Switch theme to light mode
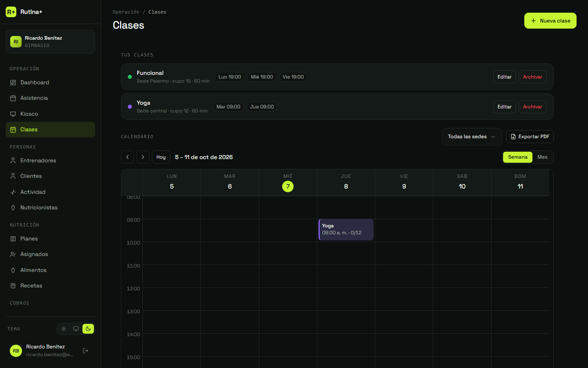 click(64, 329)
